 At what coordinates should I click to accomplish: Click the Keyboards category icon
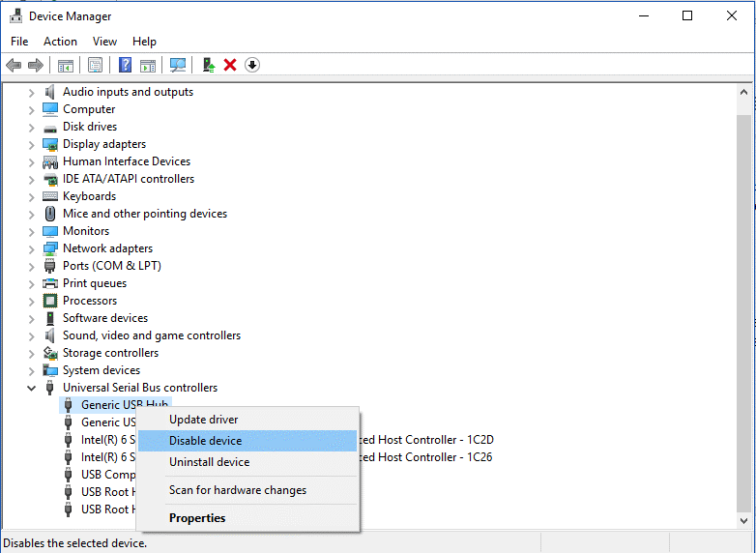[50, 196]
